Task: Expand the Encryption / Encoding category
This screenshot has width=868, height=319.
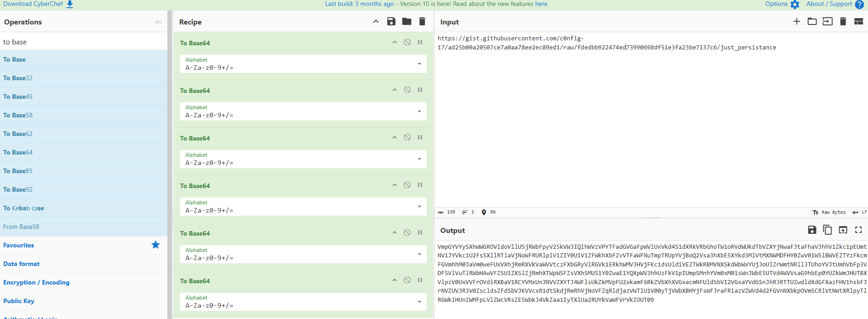Action: coord(36,282)
